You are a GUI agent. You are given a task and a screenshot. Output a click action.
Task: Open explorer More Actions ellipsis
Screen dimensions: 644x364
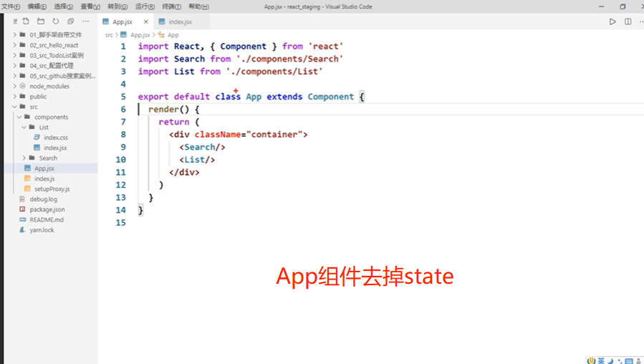85,21
